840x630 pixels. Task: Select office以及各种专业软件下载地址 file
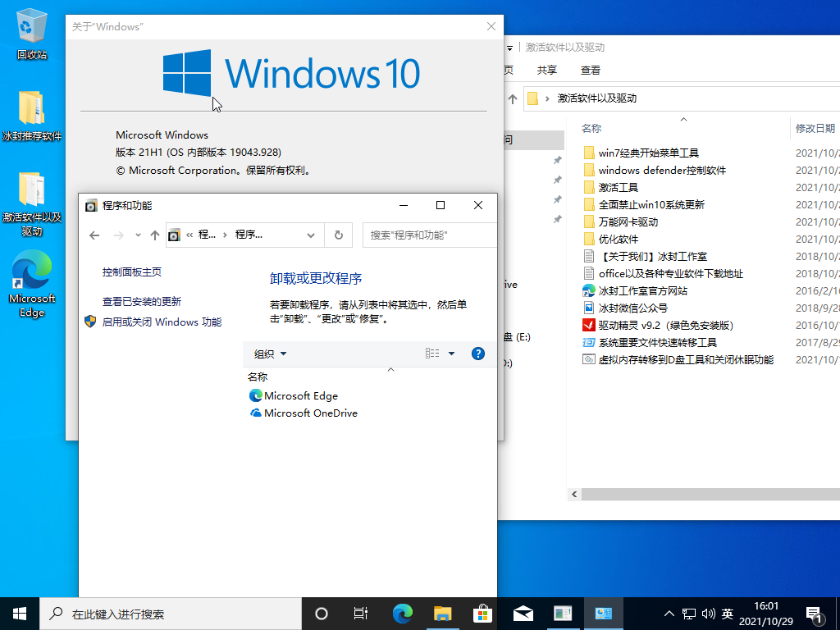[663, 274]
